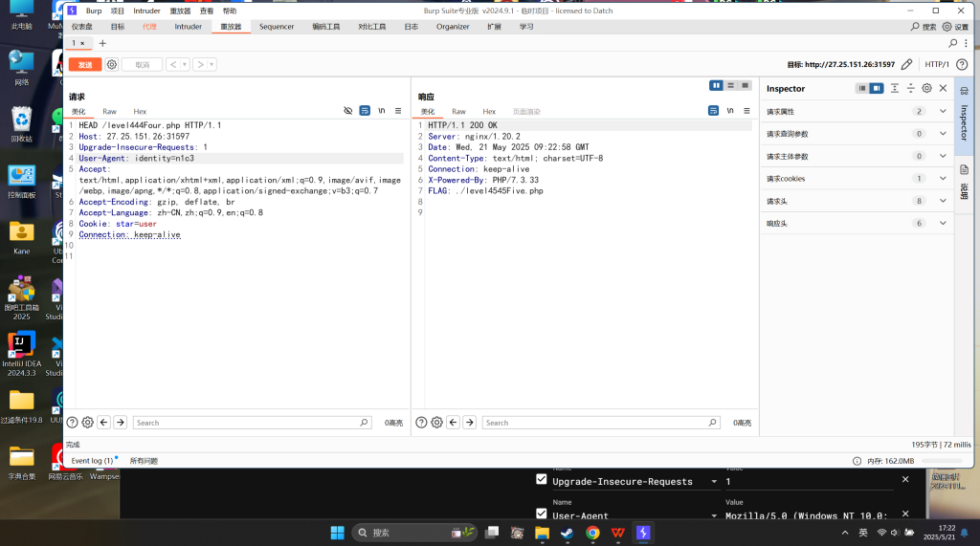Select the request Raw view tab
The image size is (980, 546).
pyautogui.click(x=109, y=111)
